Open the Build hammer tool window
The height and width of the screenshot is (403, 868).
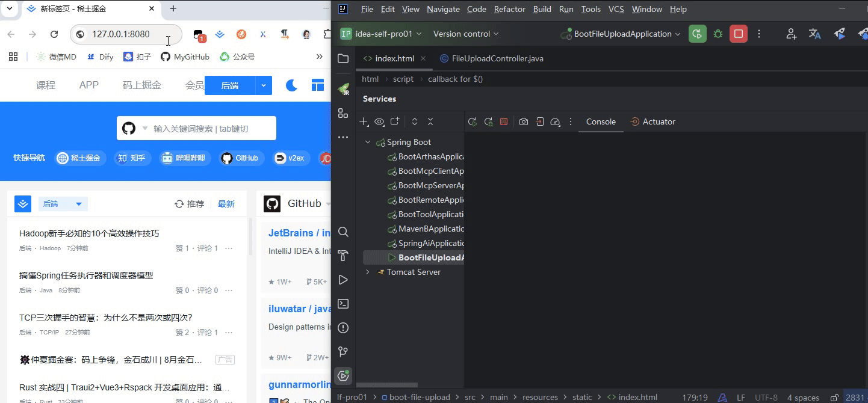click(343, 256)
